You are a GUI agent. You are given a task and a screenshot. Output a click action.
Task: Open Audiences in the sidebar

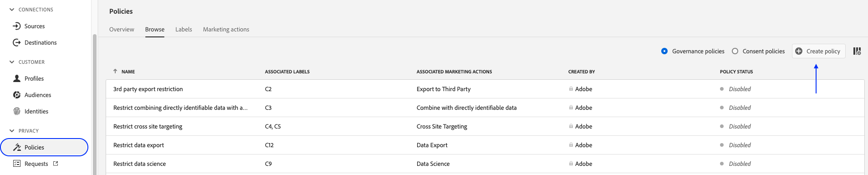click(38, 95)
